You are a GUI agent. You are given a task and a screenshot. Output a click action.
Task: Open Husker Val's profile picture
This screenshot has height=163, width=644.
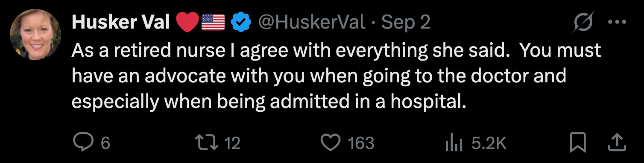coord(35,35)
